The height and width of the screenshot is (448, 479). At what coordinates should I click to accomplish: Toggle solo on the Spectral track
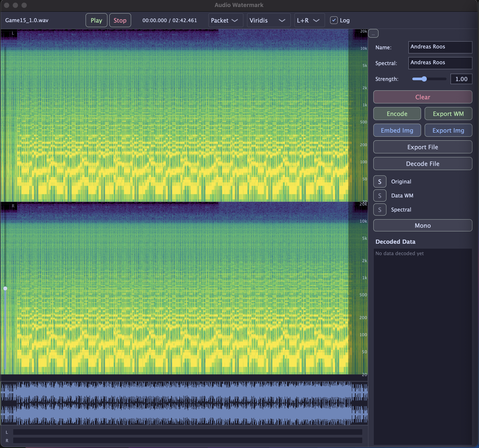[380, 210]
